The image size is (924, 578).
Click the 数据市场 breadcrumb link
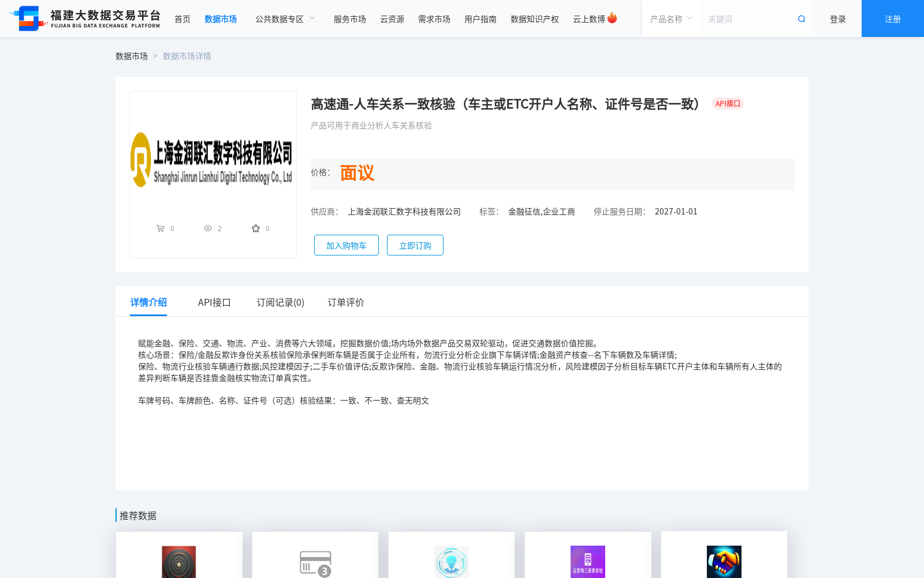pyautogui.click(x=132, y=56)
